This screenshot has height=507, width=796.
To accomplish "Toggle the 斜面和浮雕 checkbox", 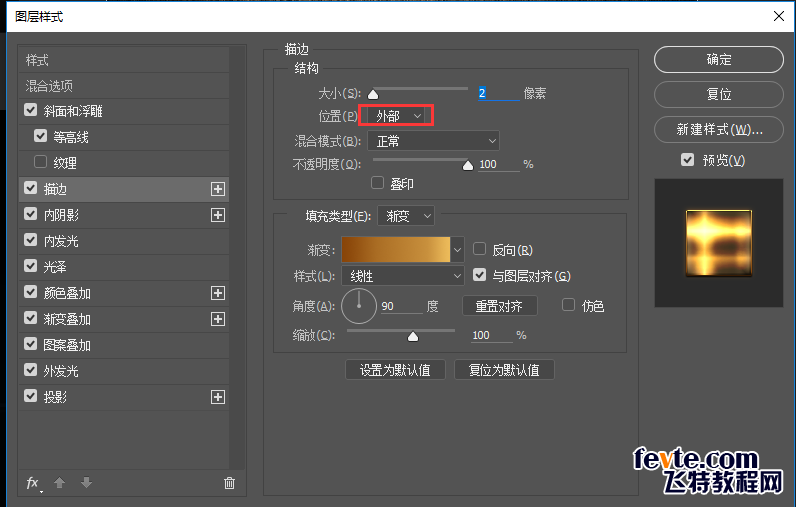I will (x=30, y=110).
